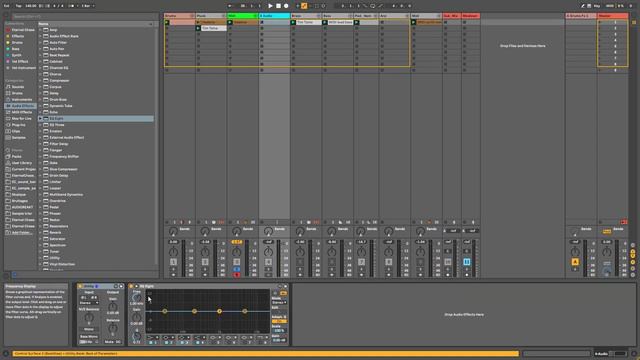This screenshot has width=640, height=360.
Task: Select the Auto Filter device folder icon
Action: (46, 42)
